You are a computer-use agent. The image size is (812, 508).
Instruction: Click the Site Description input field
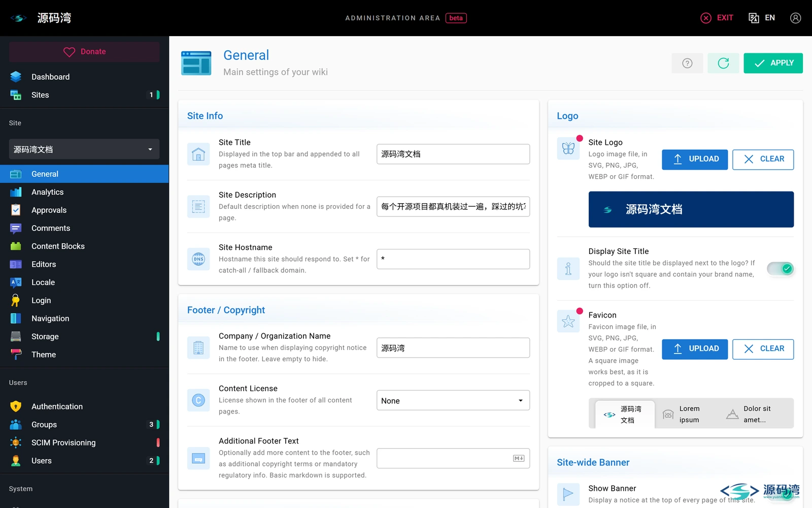pos(453,206)
